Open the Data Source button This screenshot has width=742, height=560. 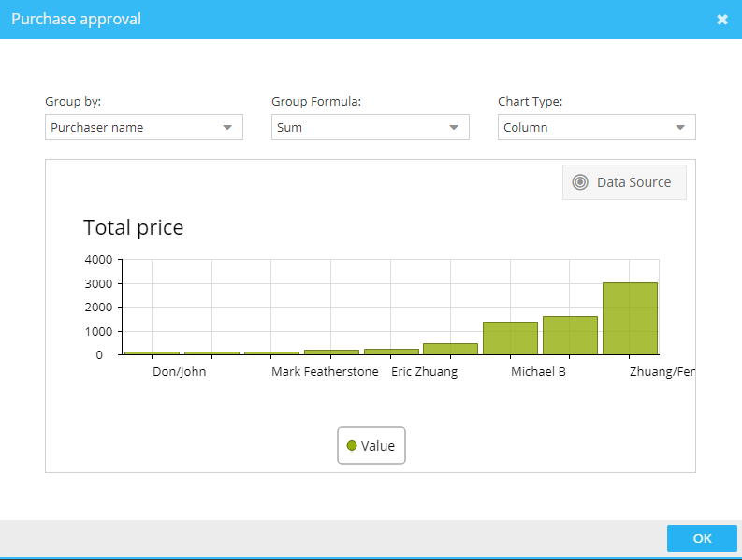pyautogui.click(x=624, y=182)
